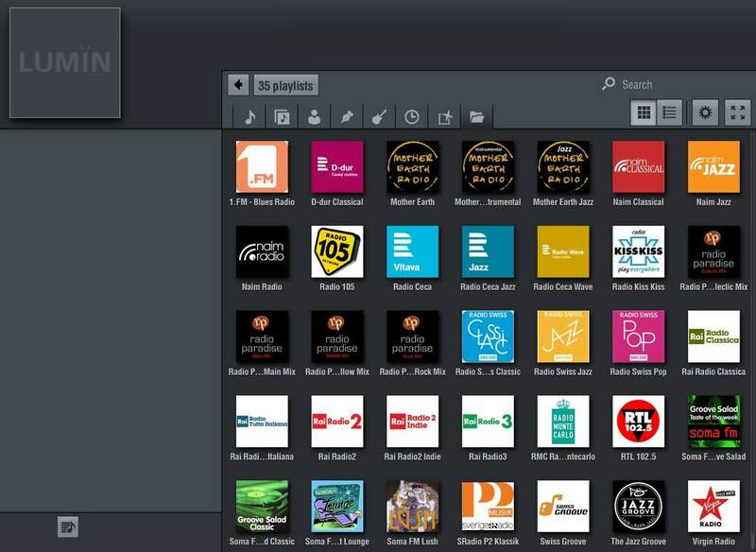Open Soma FM Groove Salad Classic icon
756x552 pixels.
pyautogui.click(x=262, y=507)
